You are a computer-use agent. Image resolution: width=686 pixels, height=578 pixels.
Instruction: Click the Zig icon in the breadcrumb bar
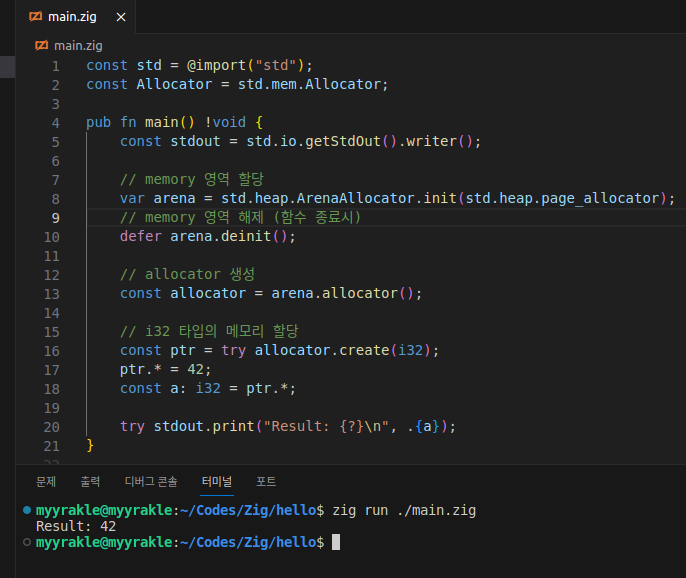(x=41, y=45)
